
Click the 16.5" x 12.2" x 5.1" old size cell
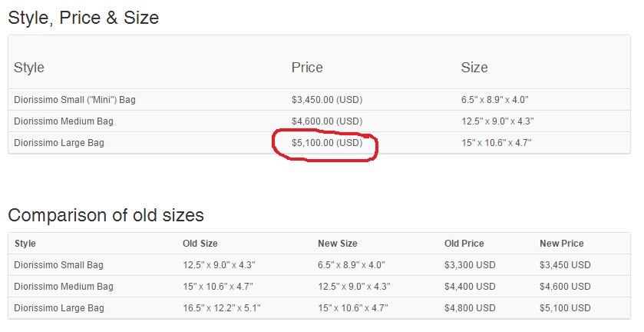click(x=222, y=308)
